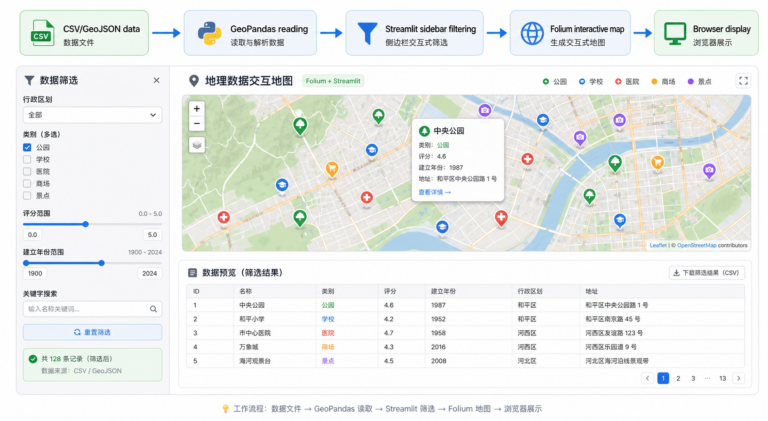
Task: Click the 重置筛选 reset button
Action: pyautogui.click(x=92, y=332)
